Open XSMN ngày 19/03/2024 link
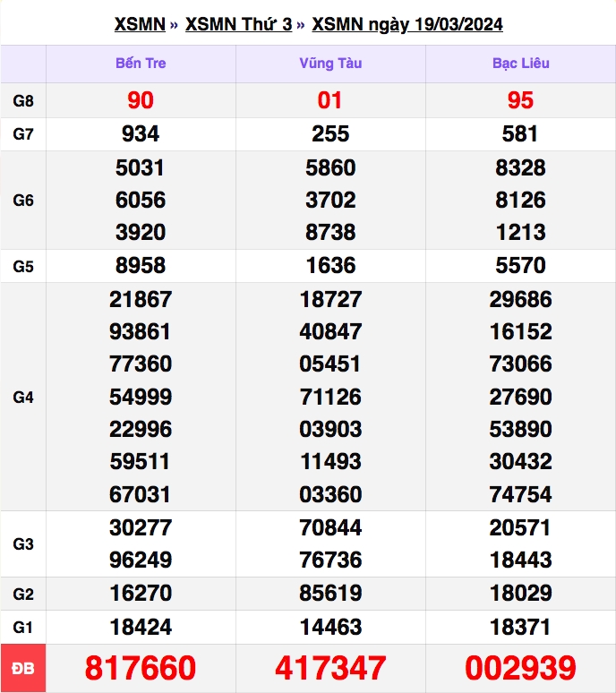The width and height of the screenshot is (616, 693). coord(407,24)
